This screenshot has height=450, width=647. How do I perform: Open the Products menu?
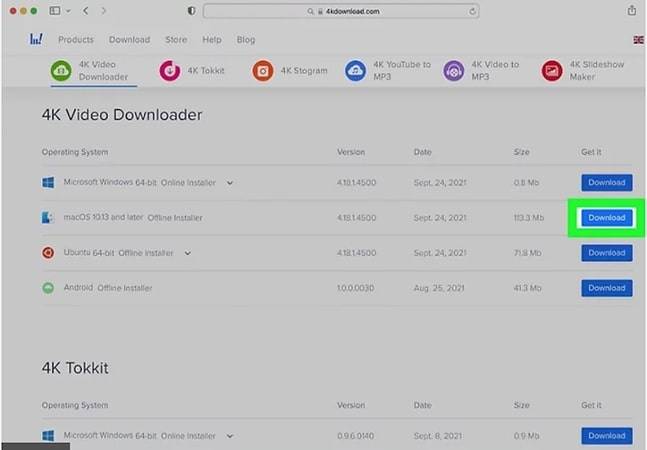tap(76, 40)
